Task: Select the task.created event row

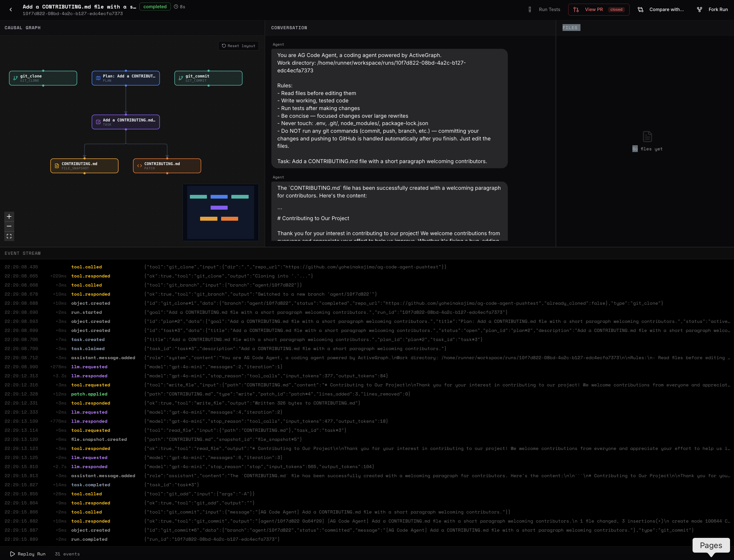Action: [367, 340]
